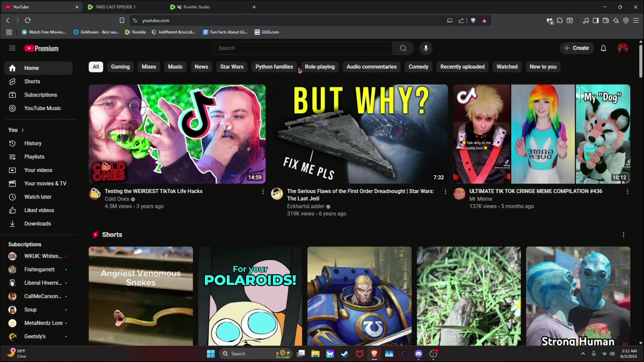Image resolution: width=644 pixels, height=362 pixels.
Task: Open the EckhartsLadder channel link
Action: pyautogui.click(x=305, y=207)
